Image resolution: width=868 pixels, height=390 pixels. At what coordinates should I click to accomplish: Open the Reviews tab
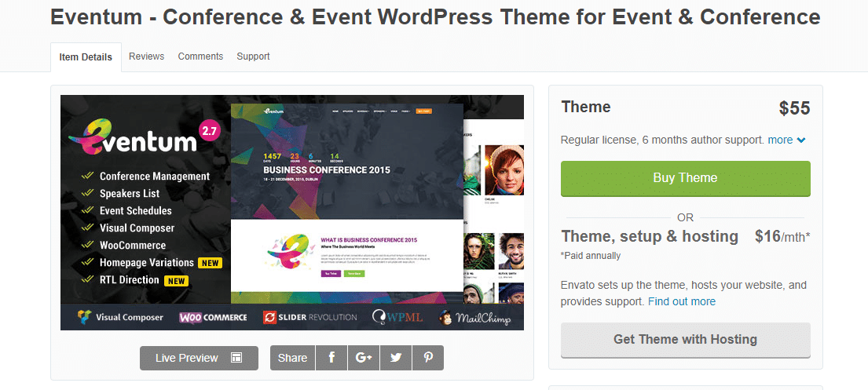[147, 56]
